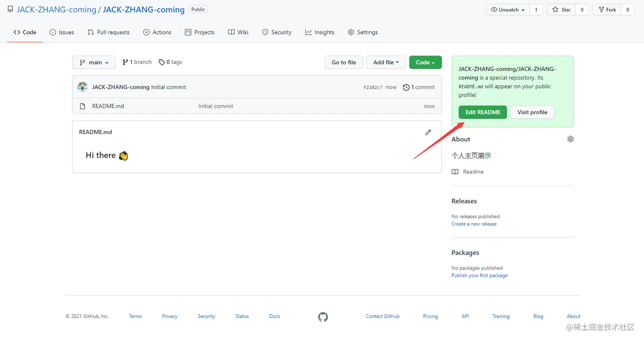644x341 pixels.
Task: Open the forks count of 0
Action: (627, 10)
